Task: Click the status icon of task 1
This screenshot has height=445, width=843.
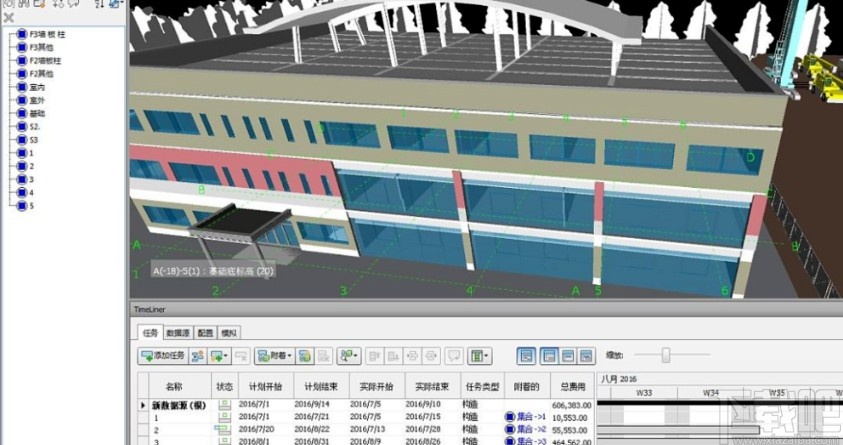Action: point(224,417)
